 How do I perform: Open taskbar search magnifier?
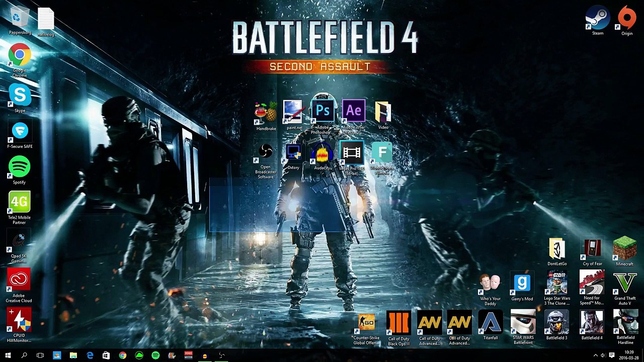[24, 355]
